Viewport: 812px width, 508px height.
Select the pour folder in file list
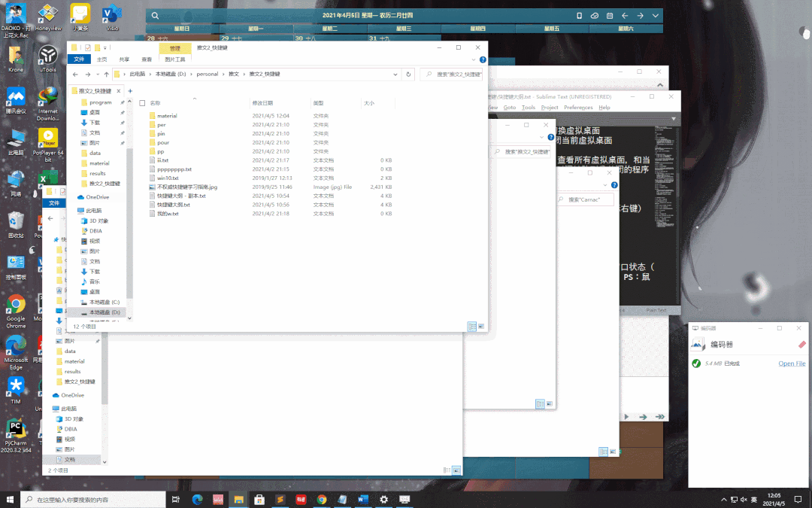163,142
